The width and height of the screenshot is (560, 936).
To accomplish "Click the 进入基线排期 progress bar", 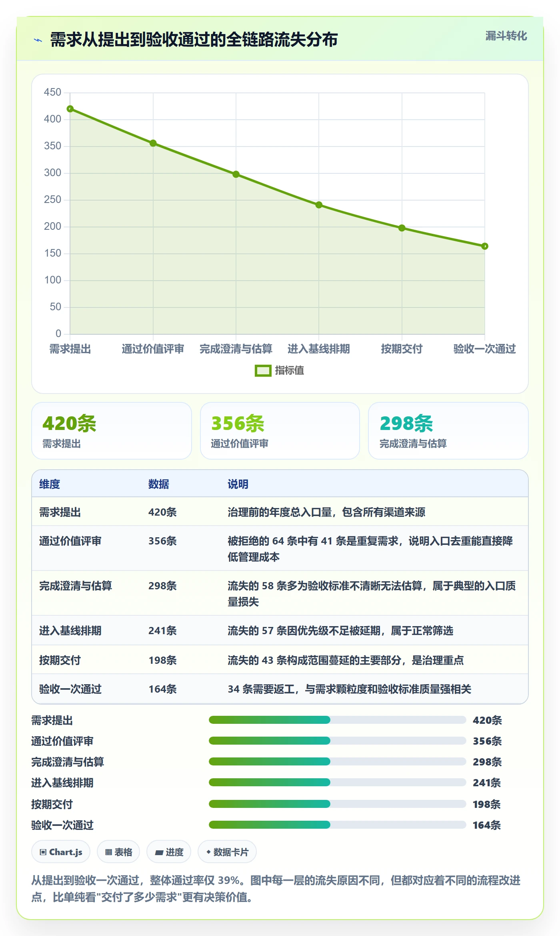I will 337,782.
